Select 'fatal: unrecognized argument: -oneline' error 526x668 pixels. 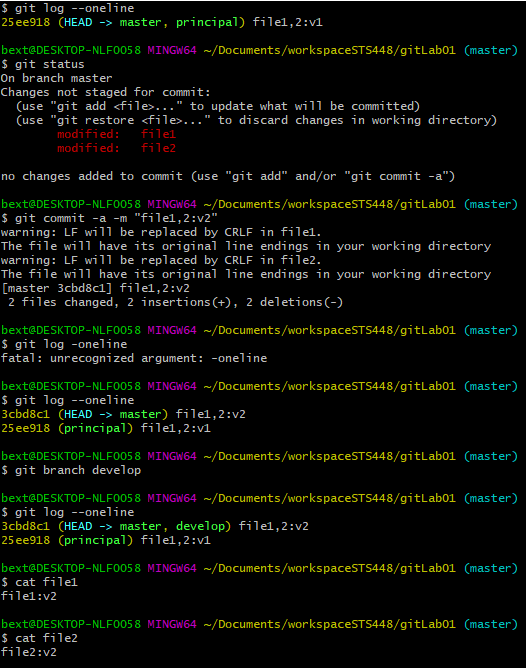click(134, 358)
